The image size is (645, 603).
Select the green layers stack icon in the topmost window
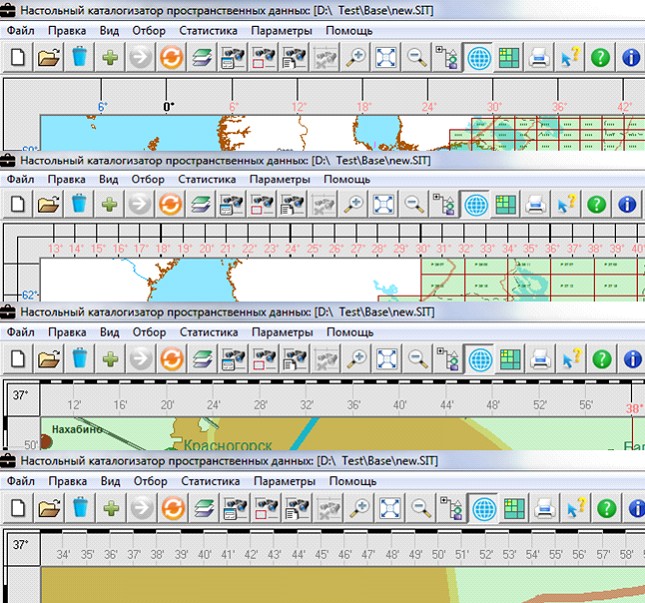tap(202, 58)
